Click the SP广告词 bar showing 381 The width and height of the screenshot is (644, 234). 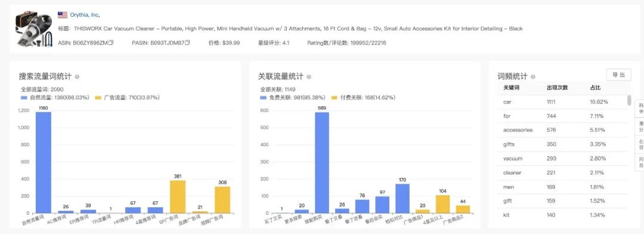pos(178,196)
